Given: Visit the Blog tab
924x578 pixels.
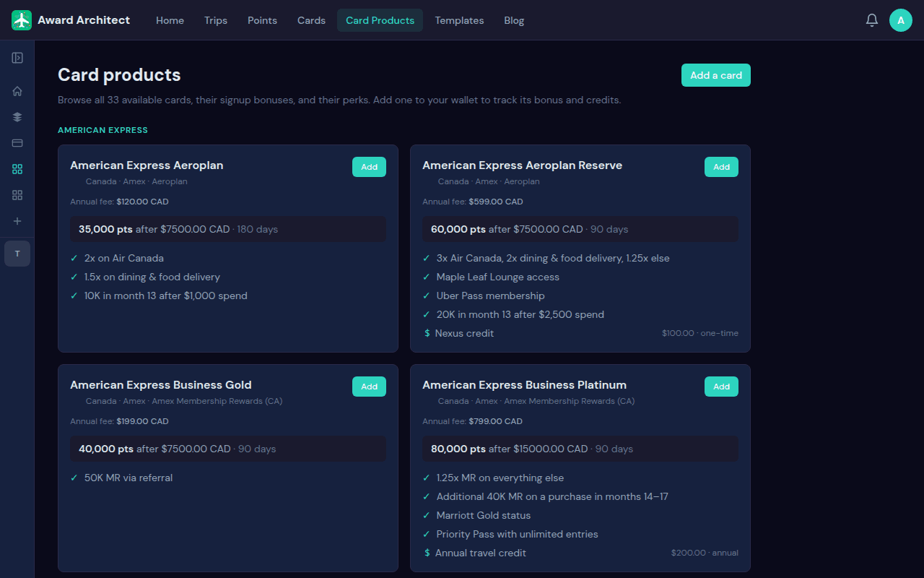Looking at the screenshot, I should (514, 20).
